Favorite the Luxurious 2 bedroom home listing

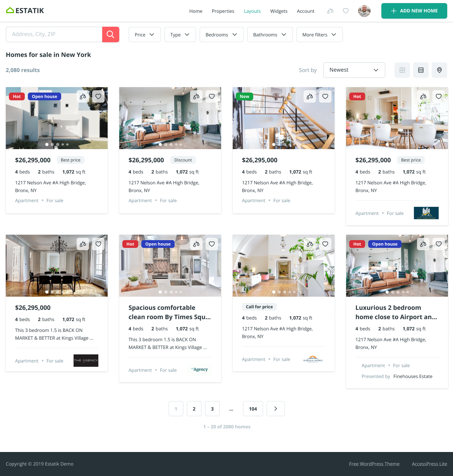[438, 244]
